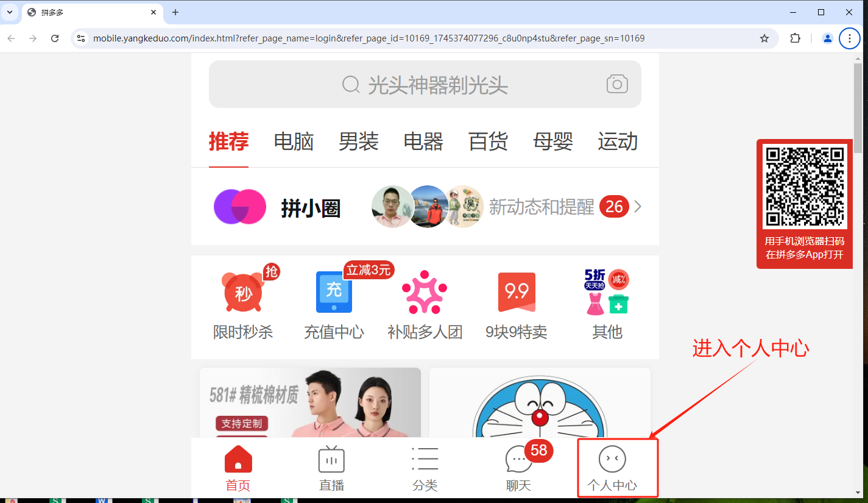The height and width of the screenshot is (503, 868).
Task: Click browser back arrow
Action: click(x=11, y=38)
